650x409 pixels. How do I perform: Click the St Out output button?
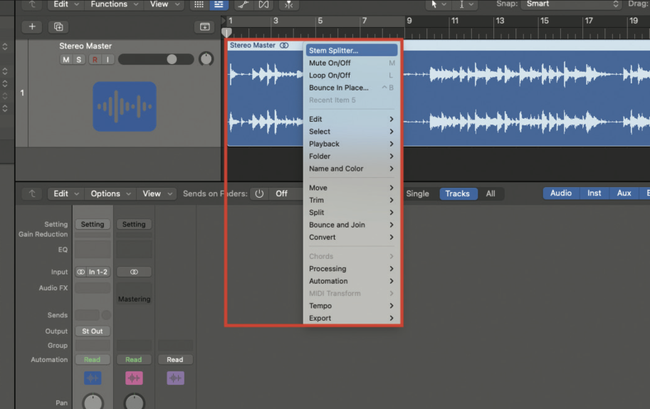point(92,330)
